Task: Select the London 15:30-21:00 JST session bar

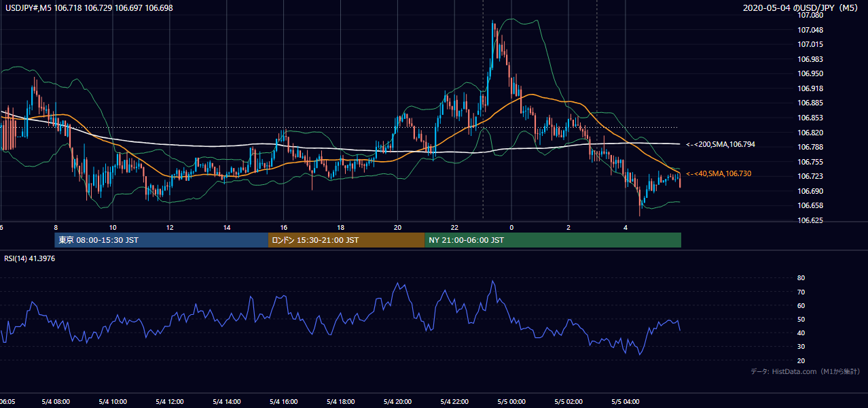Action: click(x=346, y=240)
